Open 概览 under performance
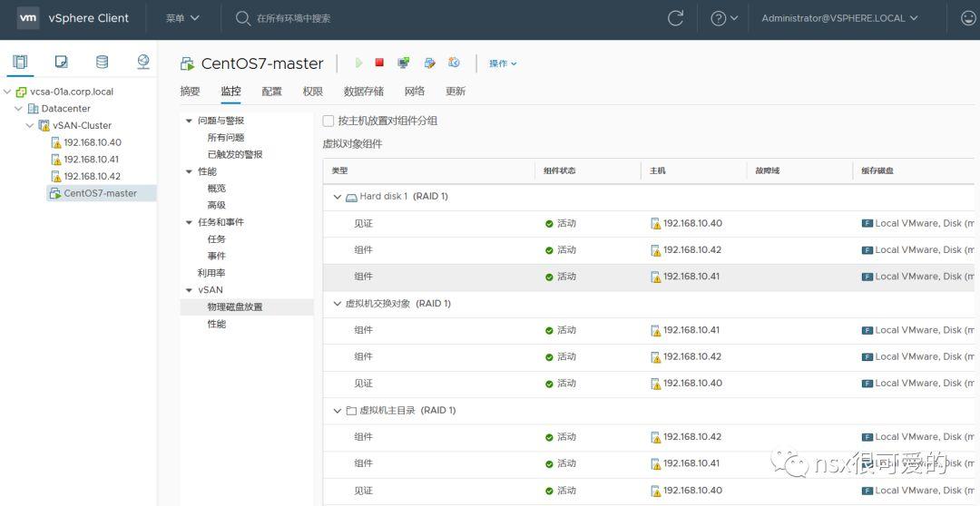The height and width of the screenshot is (506, 980). pyautogui.click(x=217, y=188)
